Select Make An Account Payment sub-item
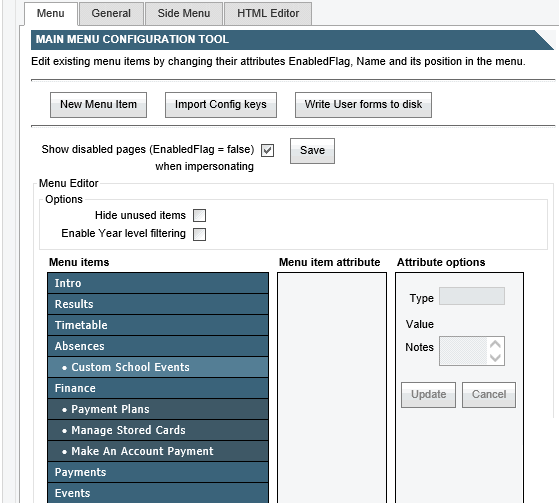Screen dimensions: 559x503 point(158,451)
